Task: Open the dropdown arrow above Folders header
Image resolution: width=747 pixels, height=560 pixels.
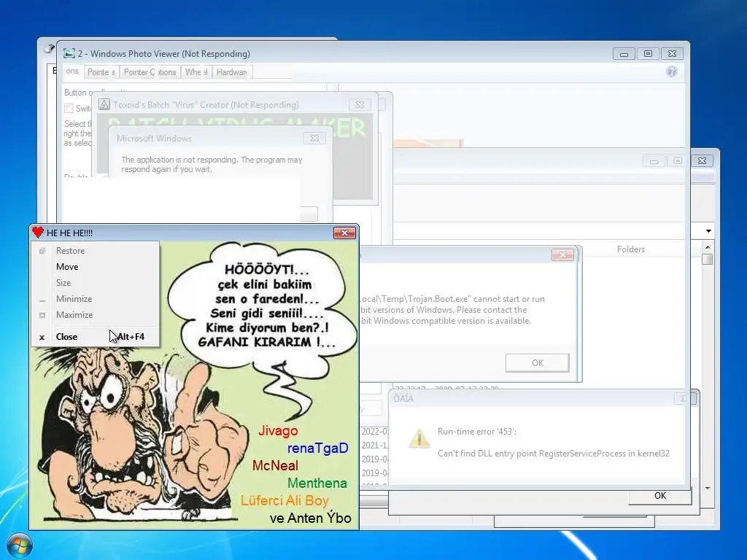Action: click(x=708, y=231)
